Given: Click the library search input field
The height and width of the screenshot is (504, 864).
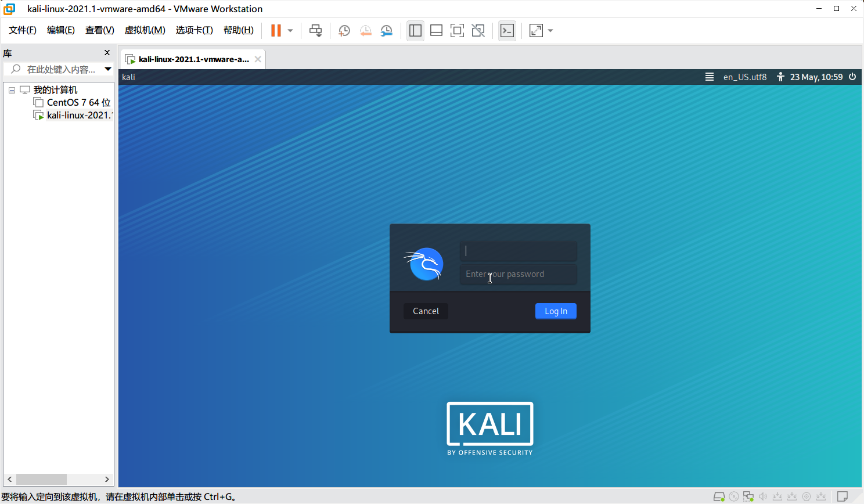Looking at the screenshot, I should point(62,69).
